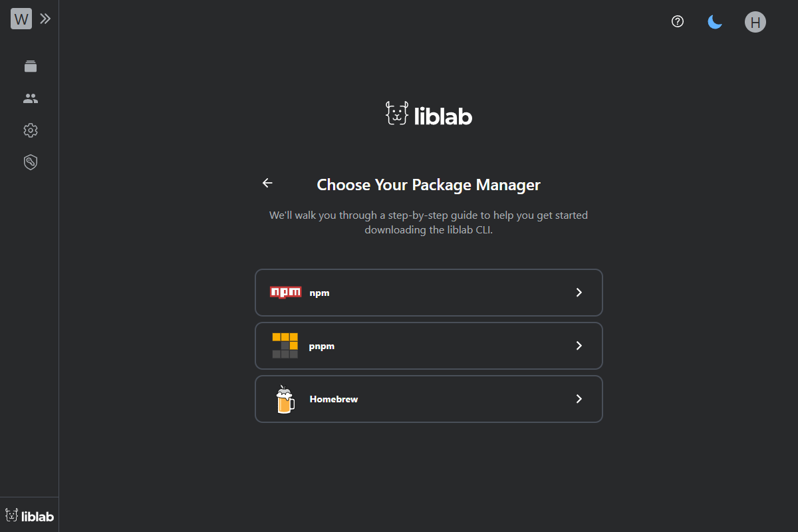Click the pnpm logo icon
This screenshot has width=798, height=532.
[x=285, y=345]
